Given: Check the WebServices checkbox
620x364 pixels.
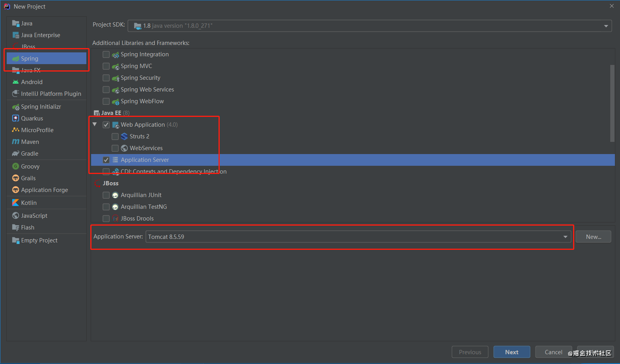Looking at the screenshot, I should click(115, 148).
